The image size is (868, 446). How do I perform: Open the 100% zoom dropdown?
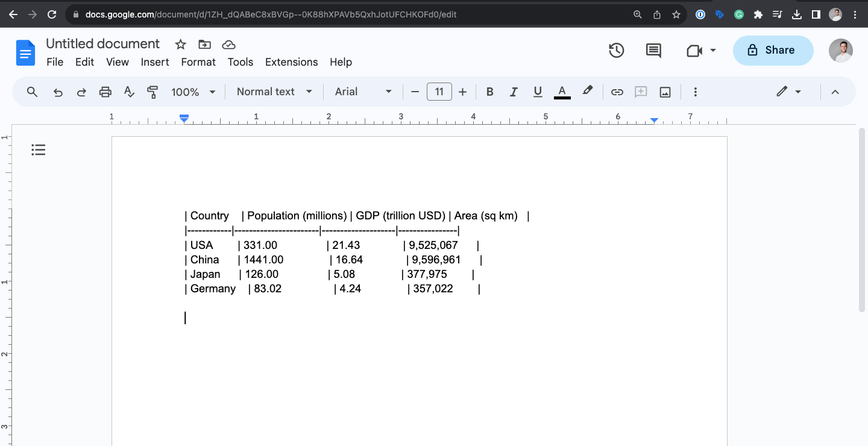[x=193, y=92]
